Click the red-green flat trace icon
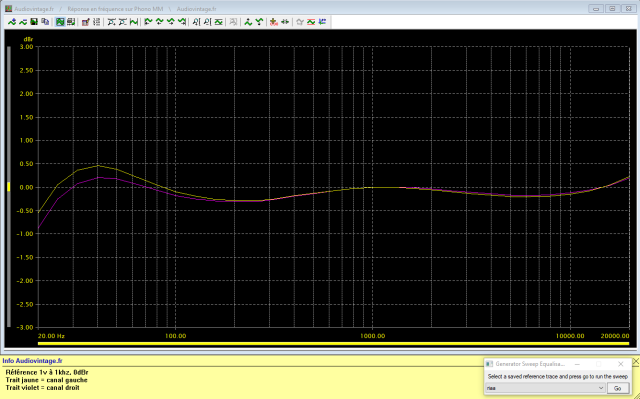Viewport: 640px width, 399px height. tap(311, 22)
